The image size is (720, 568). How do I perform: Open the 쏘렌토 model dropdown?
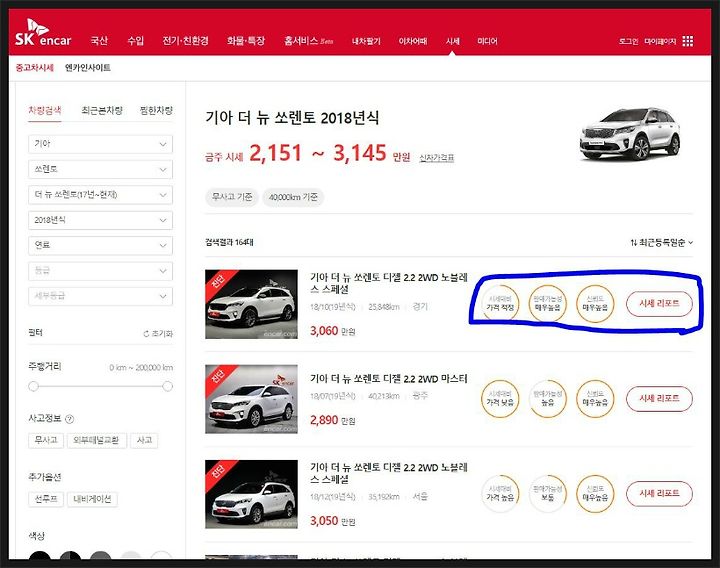(x=101, y=169)
